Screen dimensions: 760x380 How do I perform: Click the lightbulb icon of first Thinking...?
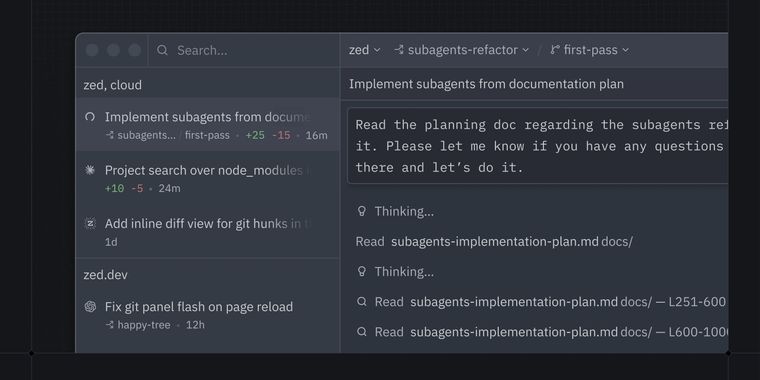(x=361, y=211)
